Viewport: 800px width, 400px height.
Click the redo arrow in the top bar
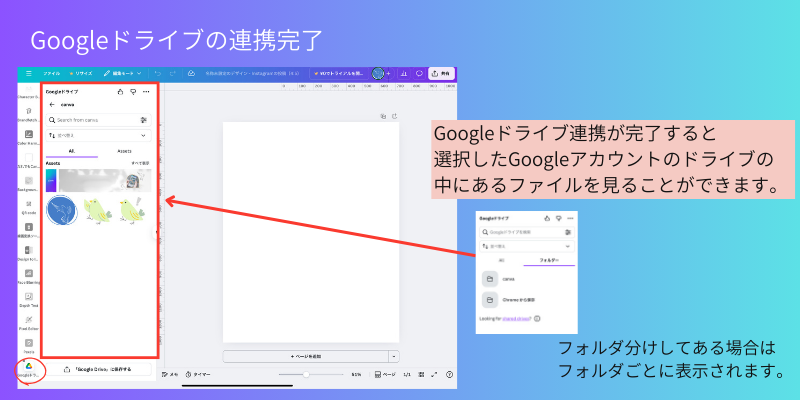coord(172,73)
